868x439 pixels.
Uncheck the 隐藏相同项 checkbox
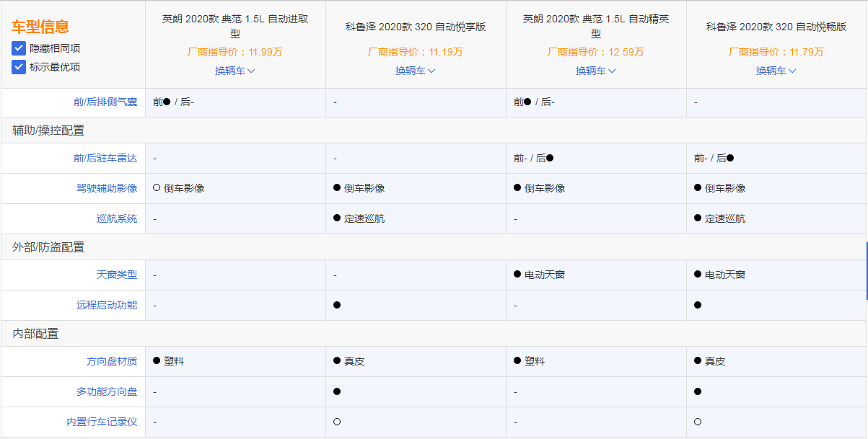pos(19,48)
